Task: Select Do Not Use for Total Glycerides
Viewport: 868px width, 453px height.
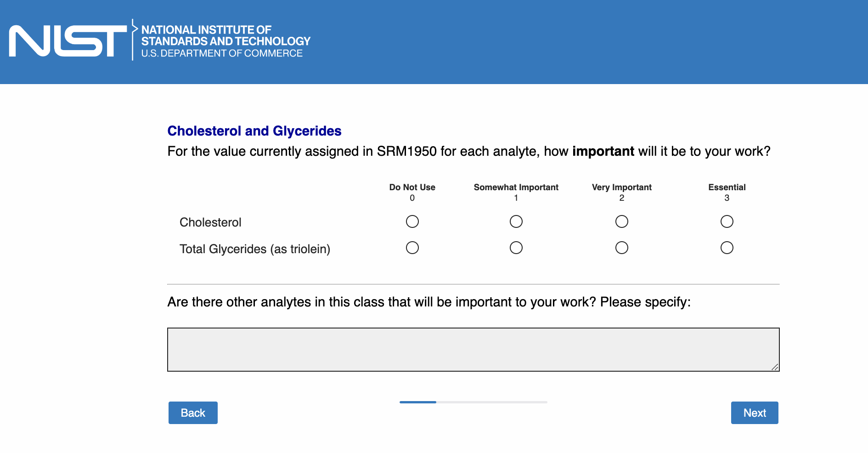Action: [412, 248]
